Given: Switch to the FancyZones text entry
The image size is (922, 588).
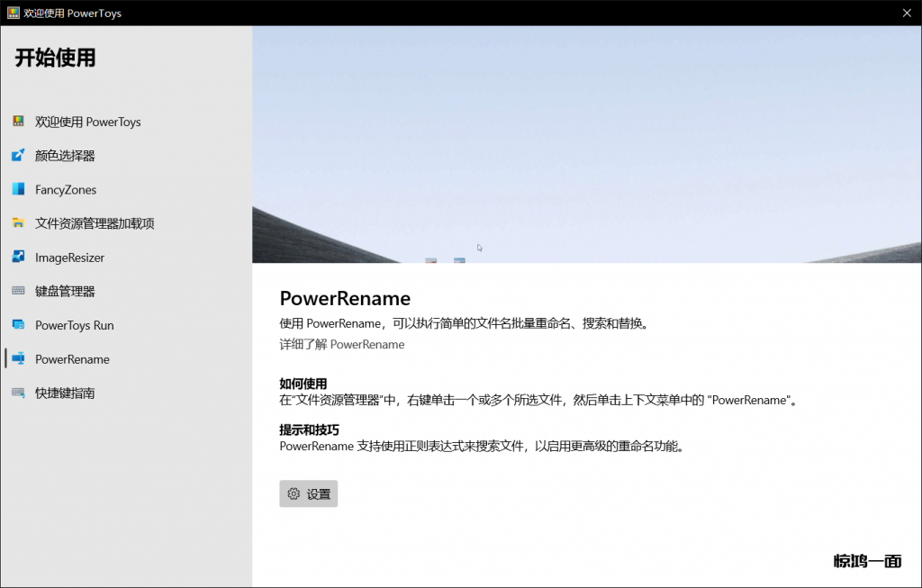Looking at the screenshot, I should (x=66, y=190).
